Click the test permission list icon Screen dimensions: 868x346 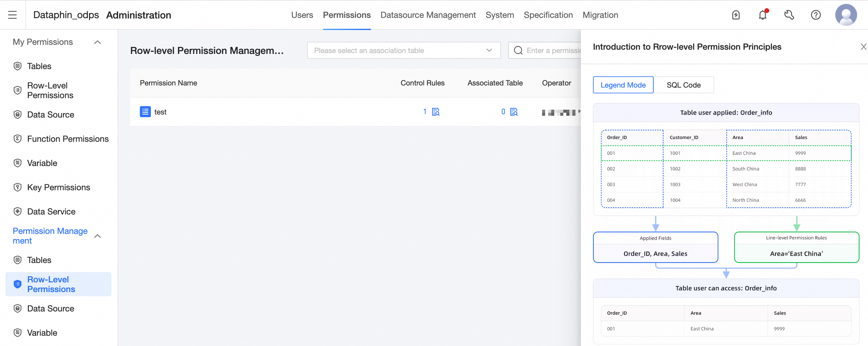[x=145, y=112]
